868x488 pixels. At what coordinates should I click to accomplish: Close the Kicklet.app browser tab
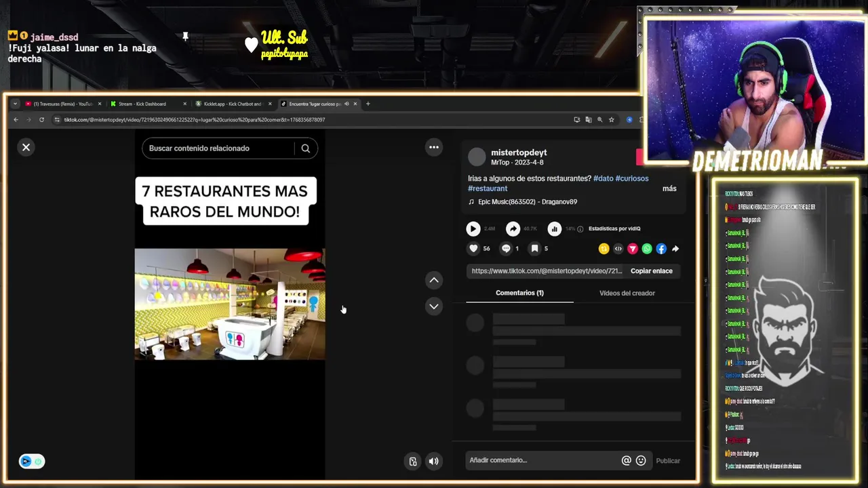point(270,104)
